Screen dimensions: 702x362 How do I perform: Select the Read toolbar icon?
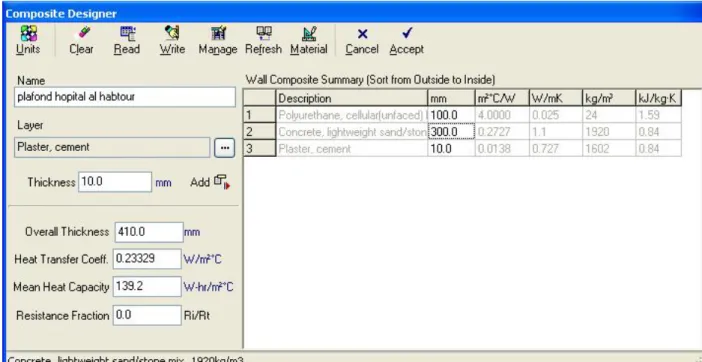pos(128,33)
